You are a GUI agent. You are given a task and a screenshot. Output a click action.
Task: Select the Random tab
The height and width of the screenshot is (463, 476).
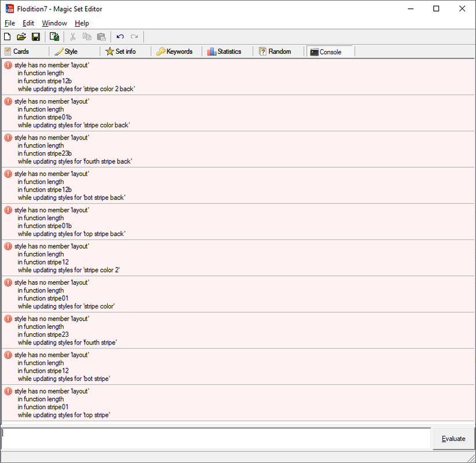click(x=279, y=52)
